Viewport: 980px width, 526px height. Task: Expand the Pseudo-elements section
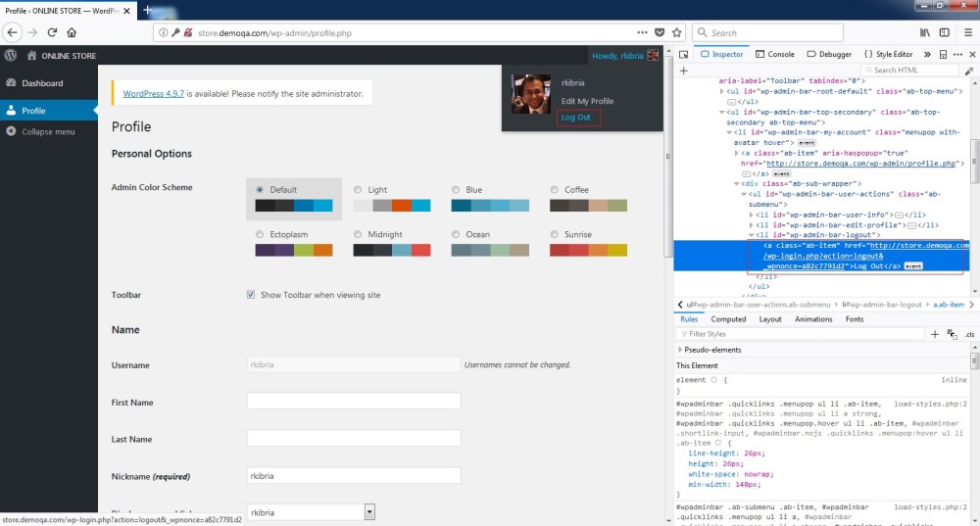click(680, 350)
